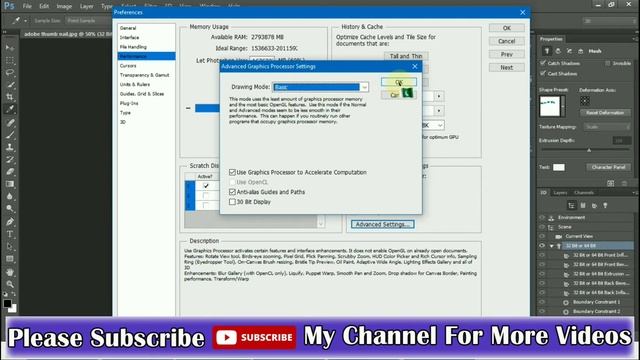
Task: Click the Next button in Preferences
Action: point(507,67)
